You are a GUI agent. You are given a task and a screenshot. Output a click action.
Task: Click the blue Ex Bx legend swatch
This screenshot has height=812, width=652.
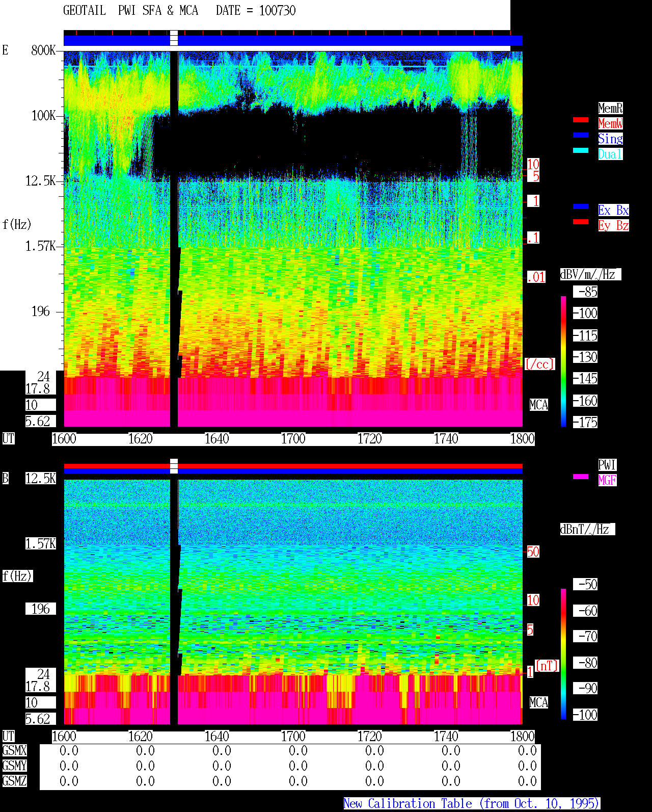(x=581, y=206)
